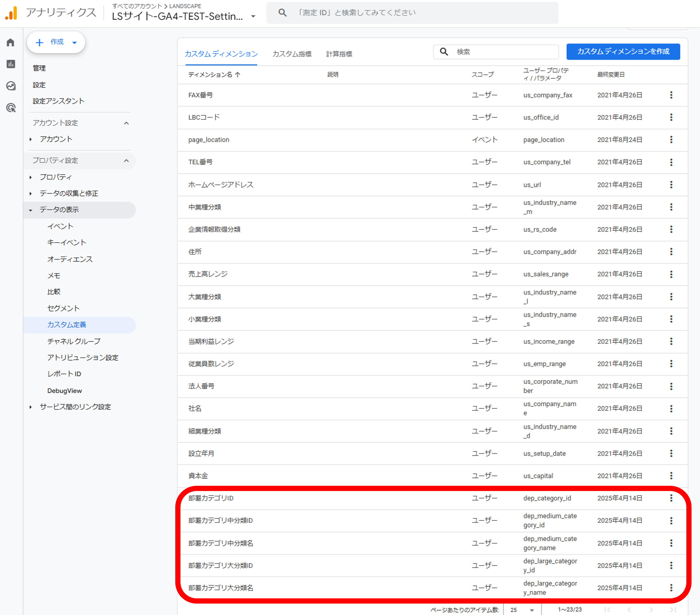Open more options for 部署カテゴリID row
Screen dimensions: 700x615
tap(671, 498)
